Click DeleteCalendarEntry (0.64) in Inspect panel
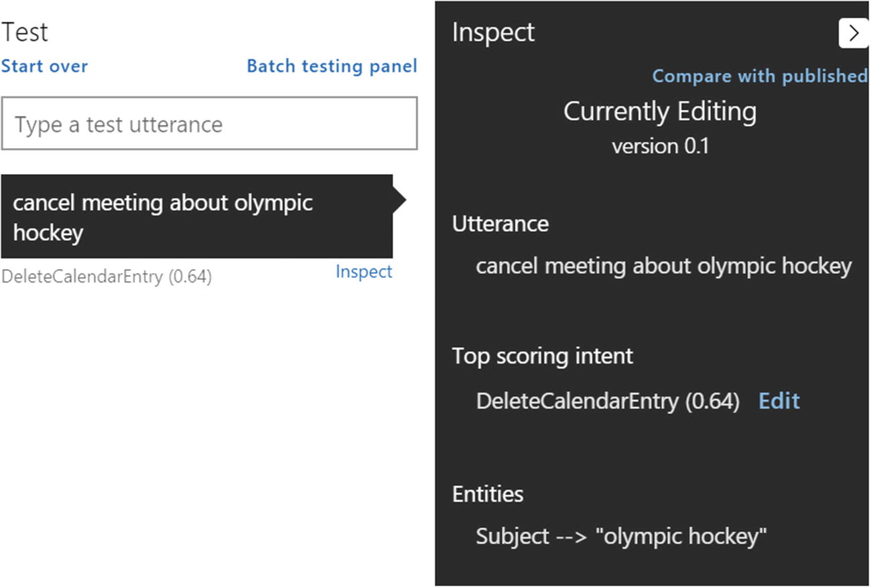This screenshot has height=588, width=871. [x=607, y=400]
